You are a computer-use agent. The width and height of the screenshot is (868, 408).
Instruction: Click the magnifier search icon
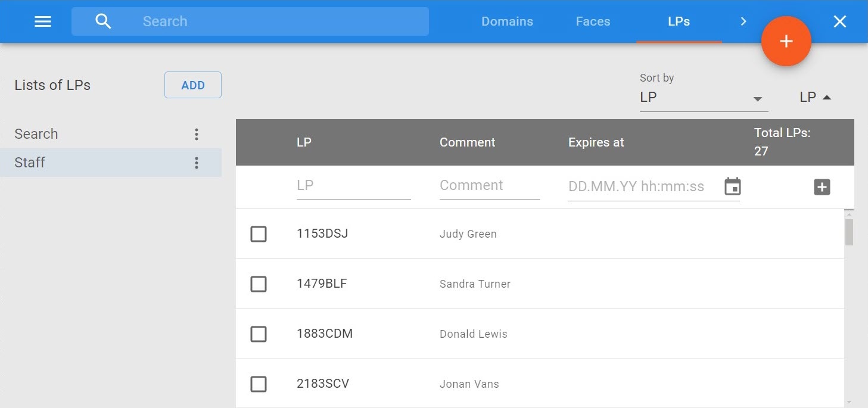pyautogui.click(x=104, y=21)
